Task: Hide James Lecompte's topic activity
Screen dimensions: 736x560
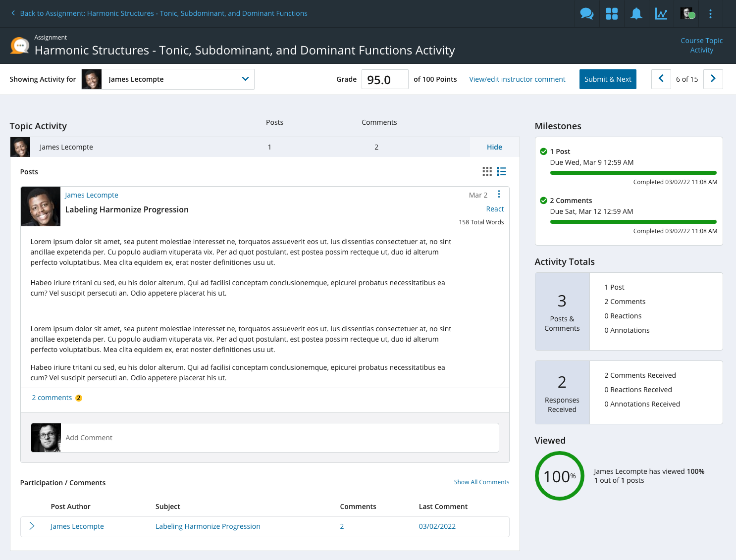Action: coord(494,147)
